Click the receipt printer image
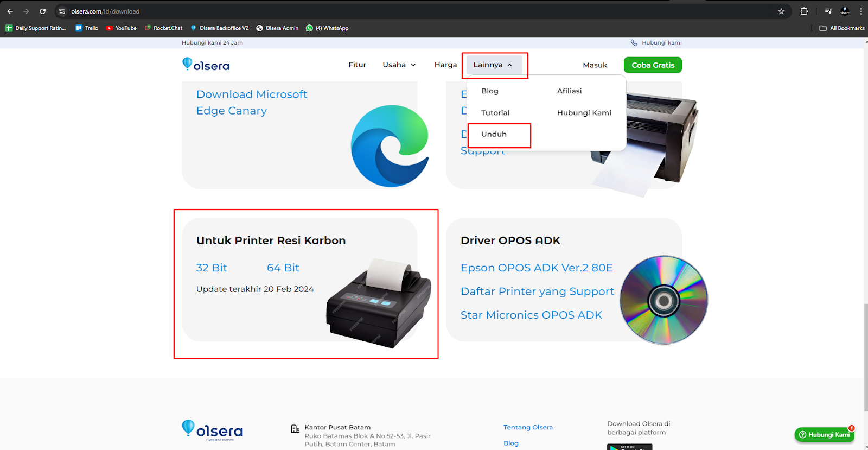 point(378,303)
